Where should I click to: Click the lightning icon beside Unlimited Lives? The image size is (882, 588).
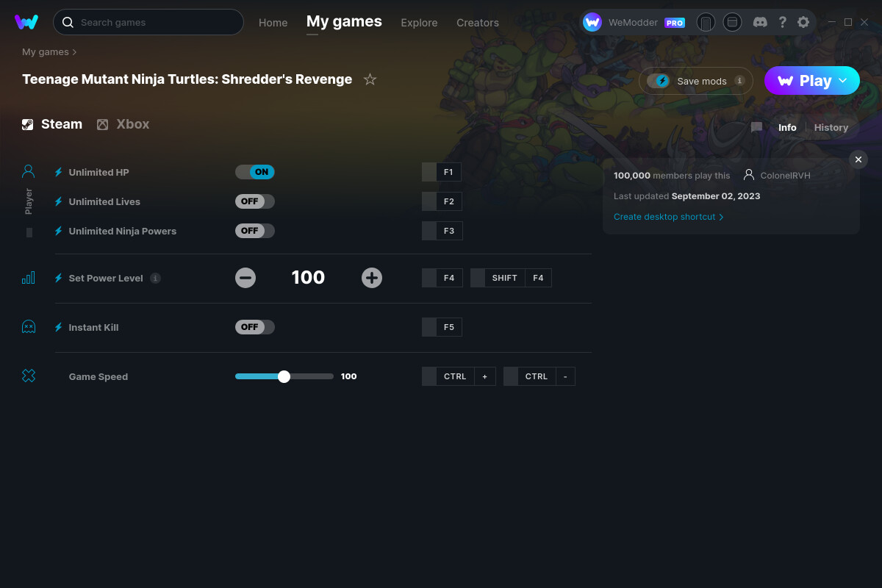59,201
